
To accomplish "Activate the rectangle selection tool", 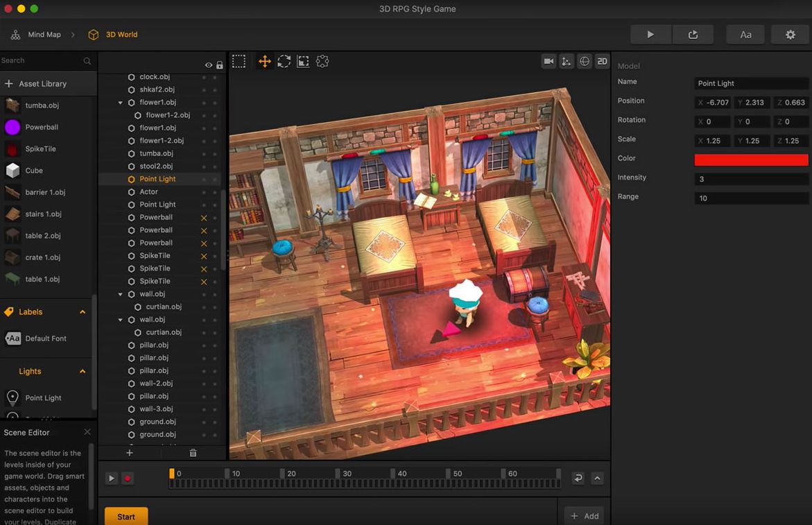I will tap(239, 62).
